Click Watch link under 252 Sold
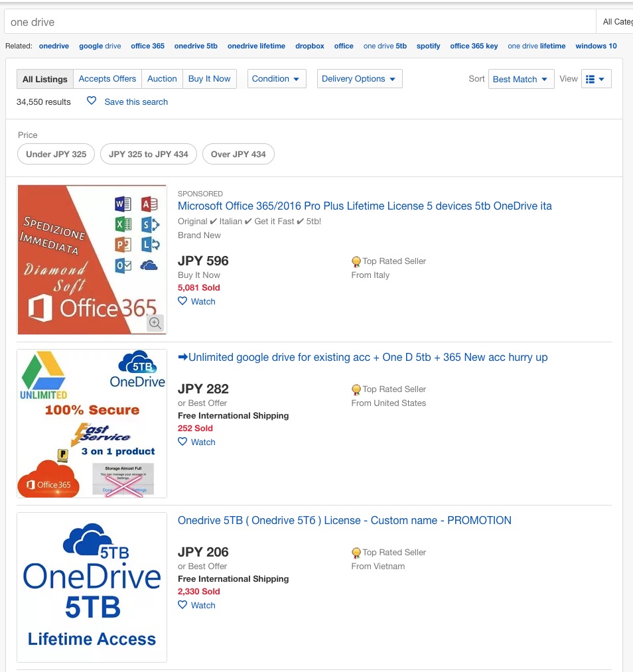Viewport: 633px width, 672px height. point(203,442)
